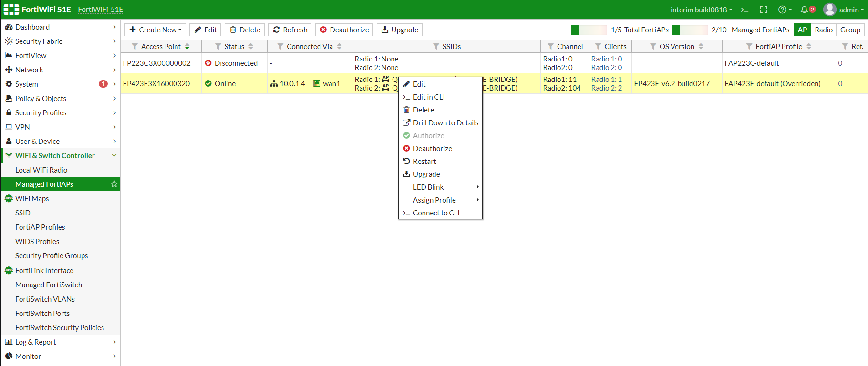
Task: Expand the Security Fabric menu
Action: pyautogui.click(x=60, y=41)
